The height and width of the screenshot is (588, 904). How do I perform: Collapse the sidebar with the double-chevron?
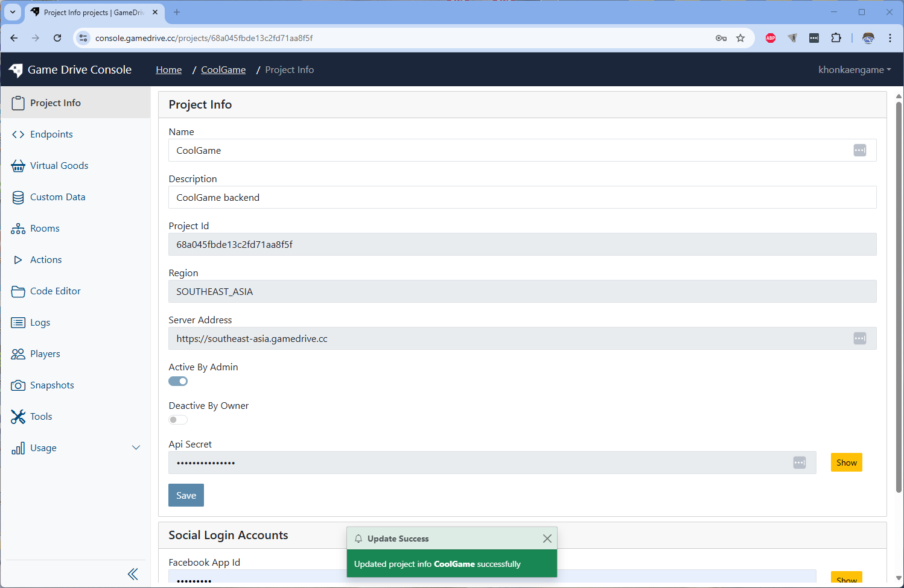click(133, 574)
